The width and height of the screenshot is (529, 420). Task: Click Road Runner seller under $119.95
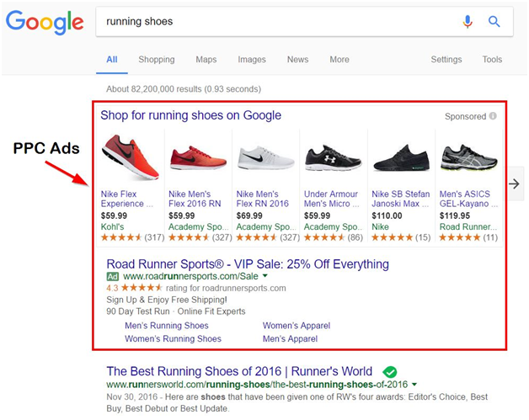click(468, 227)
